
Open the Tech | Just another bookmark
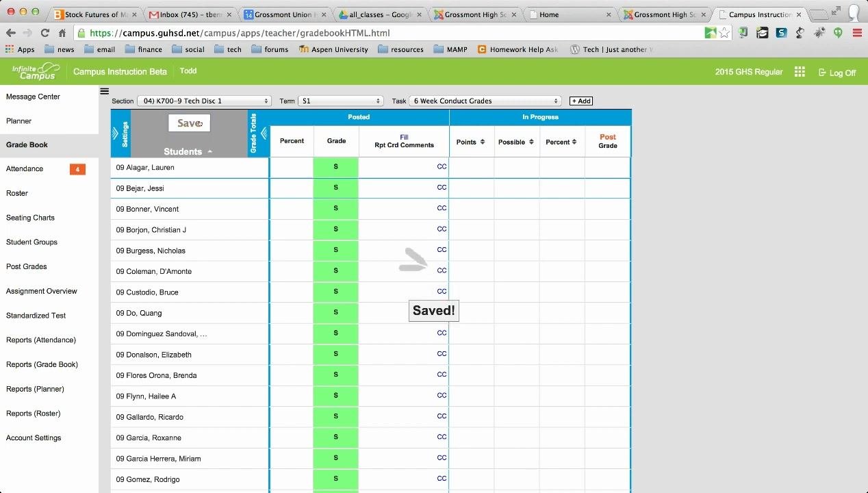[611, 49]
